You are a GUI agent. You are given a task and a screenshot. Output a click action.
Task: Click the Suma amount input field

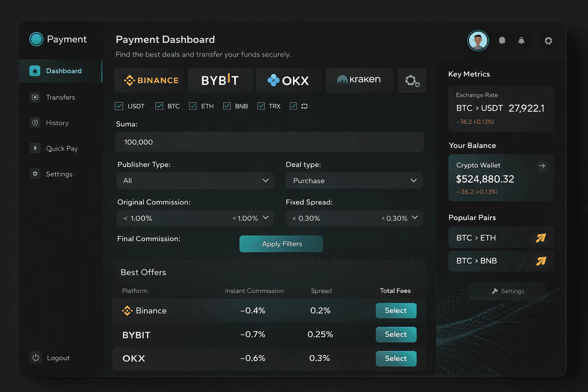269,142
